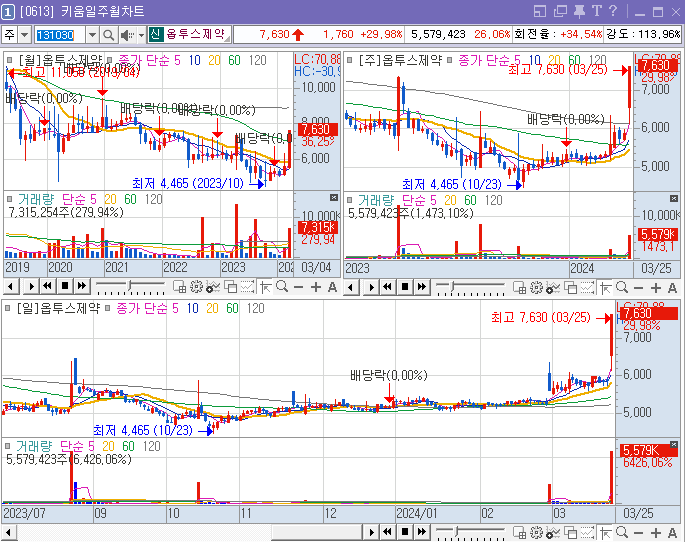685x542 pixels.
Task: Click the A auto-scale icon on daily chart
Action: 672,532
